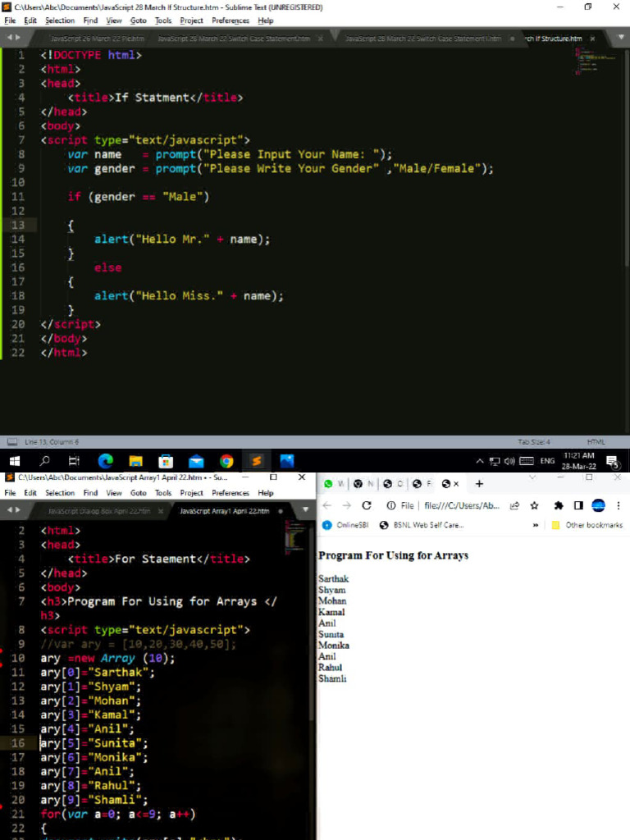The width and height of the screenshot is (630, 840).
Task: Switch to Google Chrome on the taskbar
Action: (x=226, y=461)
